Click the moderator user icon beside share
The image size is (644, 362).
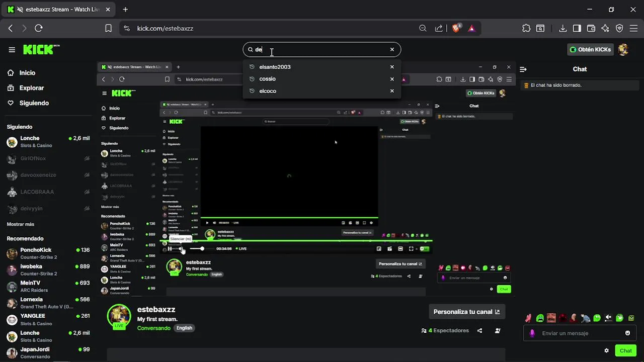[x=498, y=331]
